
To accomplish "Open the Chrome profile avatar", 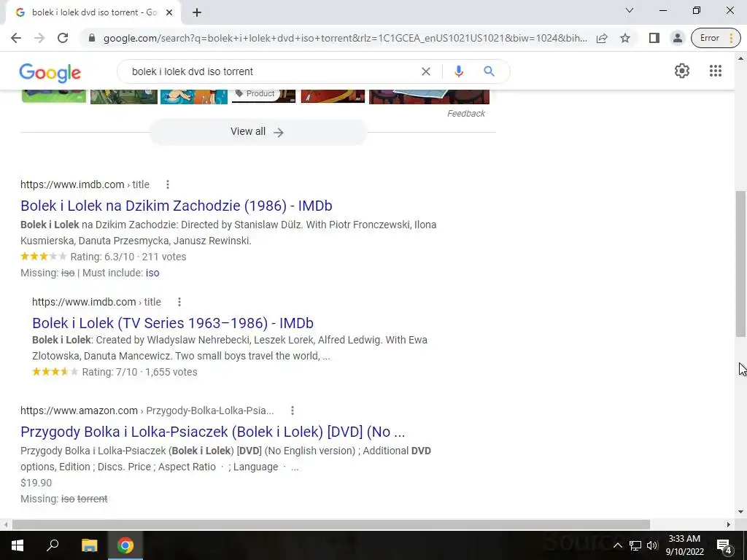I will [677, 38].
